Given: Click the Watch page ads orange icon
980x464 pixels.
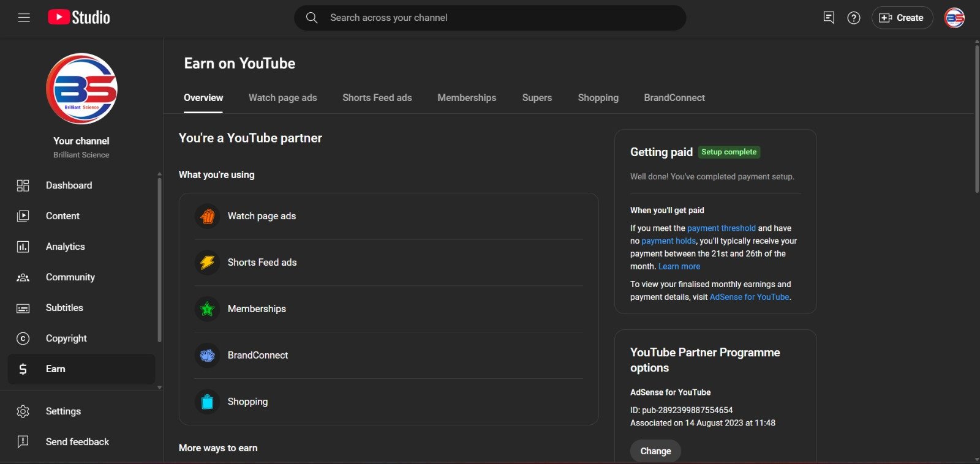Looking at the screenshot, I should (x=208, y=216).
